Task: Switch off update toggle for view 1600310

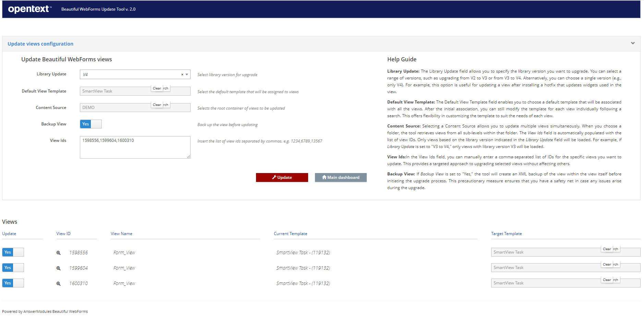Action: tap(13, 283)
